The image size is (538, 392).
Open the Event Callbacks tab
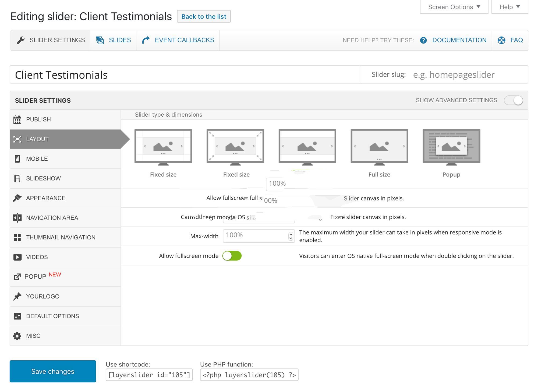[x=178, y=40]
